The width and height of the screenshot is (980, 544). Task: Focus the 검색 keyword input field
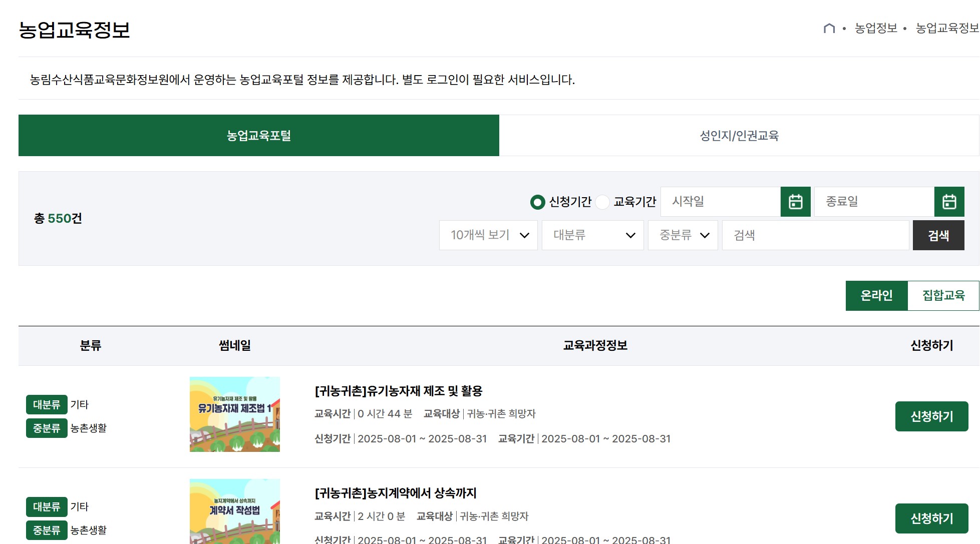[x=815, y=235]
